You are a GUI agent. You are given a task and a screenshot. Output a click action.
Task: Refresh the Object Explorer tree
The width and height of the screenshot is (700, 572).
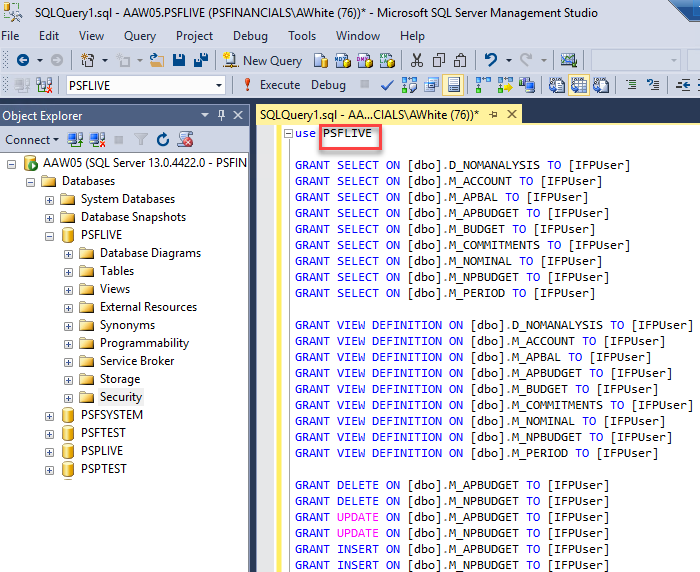tap(163, 140)
